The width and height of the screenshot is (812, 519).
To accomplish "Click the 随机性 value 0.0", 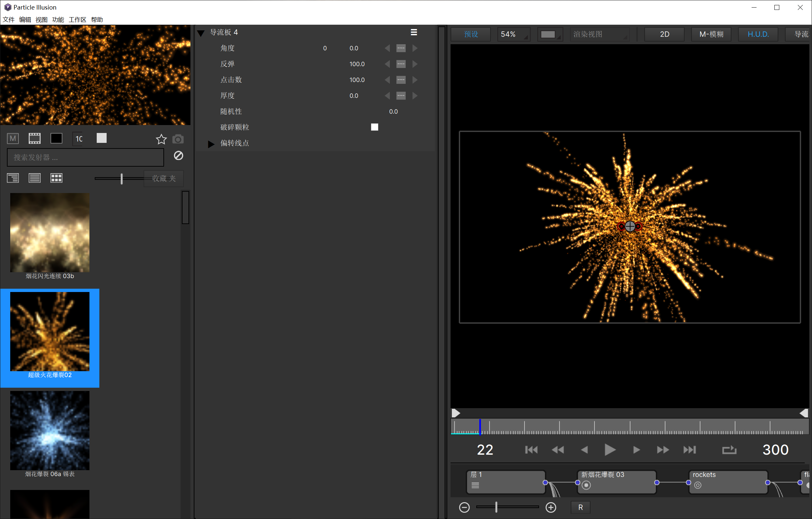I will click(393, 112).
